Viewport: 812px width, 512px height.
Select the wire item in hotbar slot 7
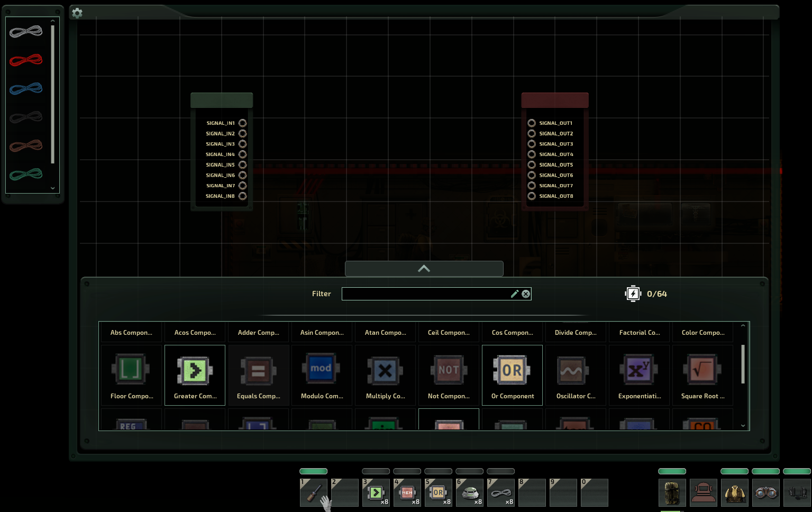coord(501,493)
